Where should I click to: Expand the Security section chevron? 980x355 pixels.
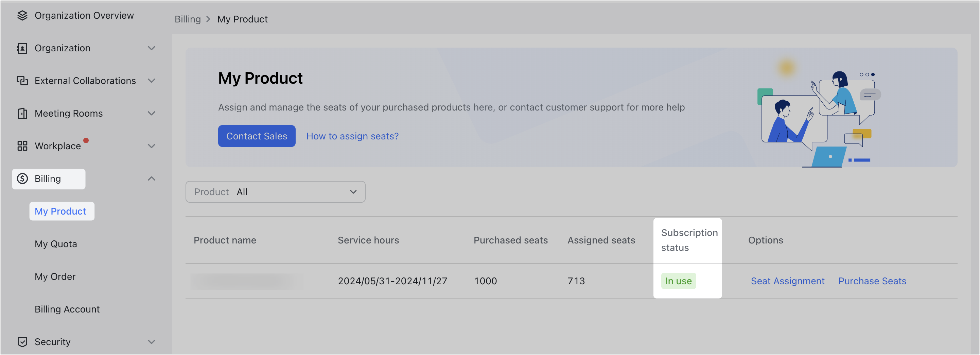(152, 342)
